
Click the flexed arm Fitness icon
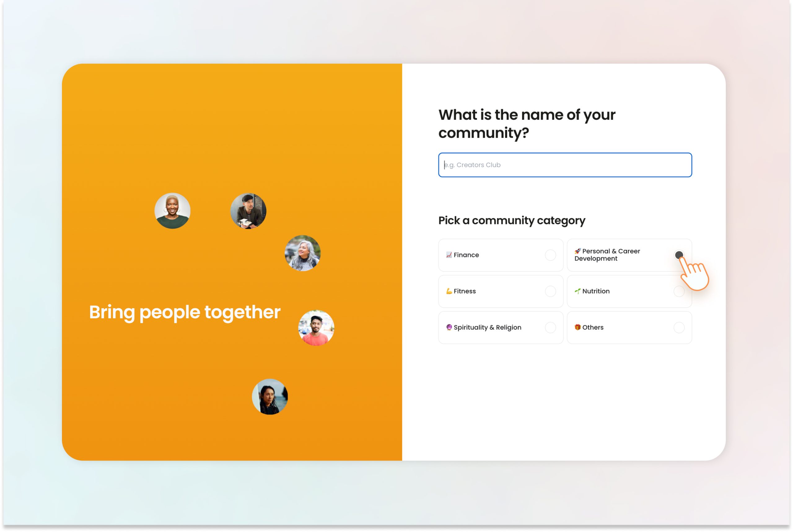pos(449,291)
